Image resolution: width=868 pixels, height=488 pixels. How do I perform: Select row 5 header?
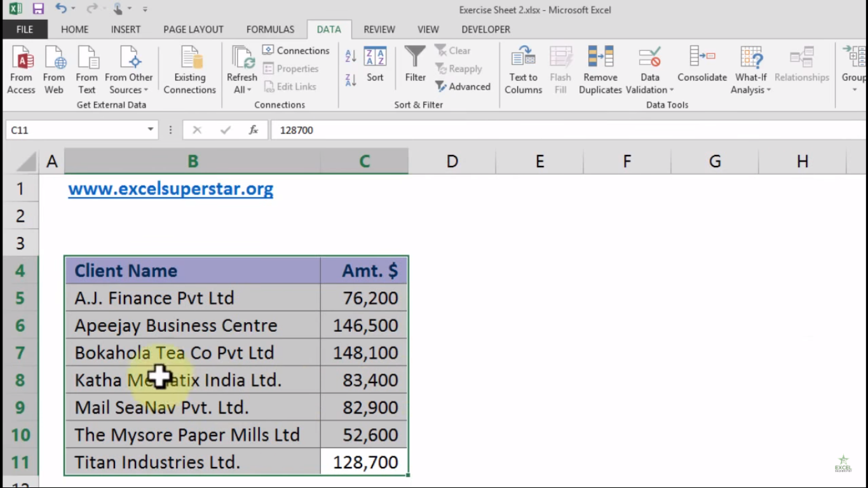pyautogui.click(x=20, y=297)
